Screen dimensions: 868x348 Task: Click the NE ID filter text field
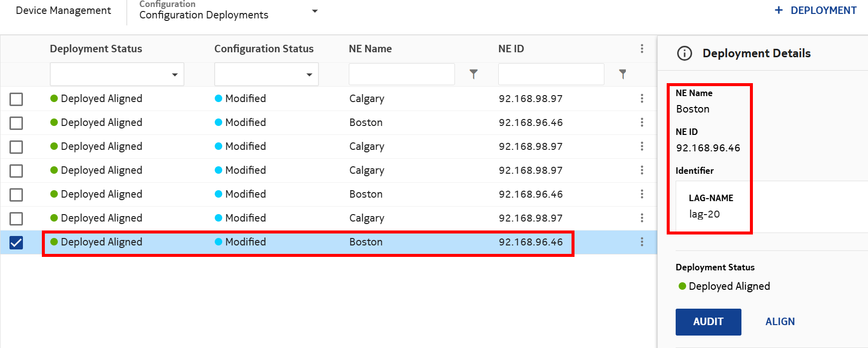click(x=551, y=75)
